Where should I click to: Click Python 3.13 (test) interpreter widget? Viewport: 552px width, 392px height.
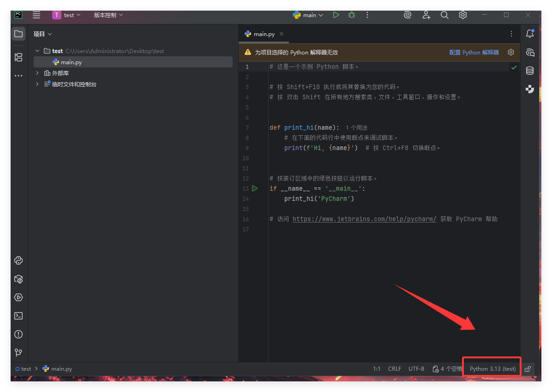492,369
